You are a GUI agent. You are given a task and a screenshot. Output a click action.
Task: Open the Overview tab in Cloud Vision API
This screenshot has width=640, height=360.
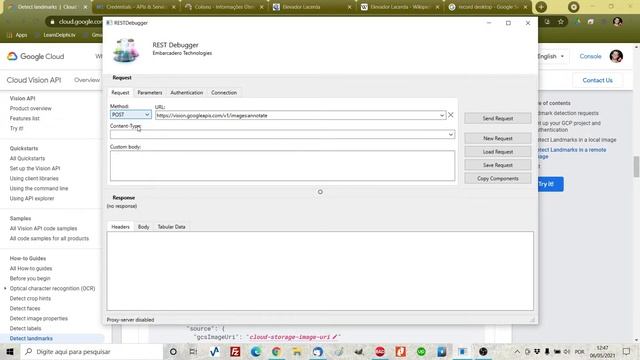point(87,80)
